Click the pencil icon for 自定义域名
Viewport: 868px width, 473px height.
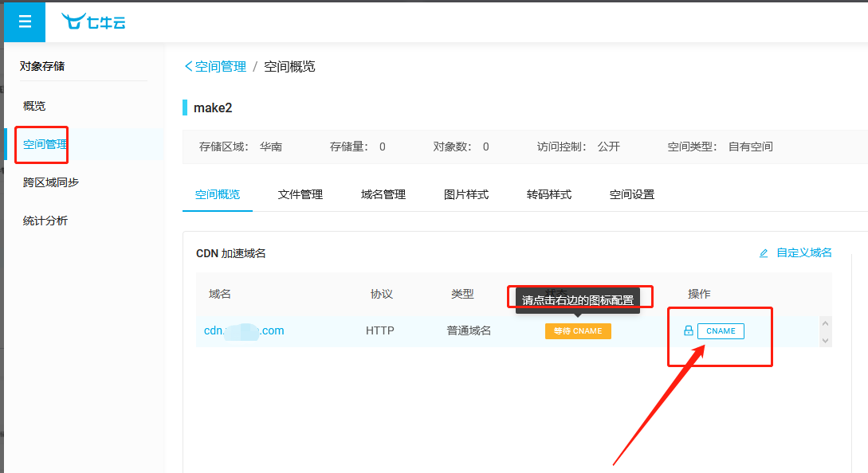pos(764,253)
